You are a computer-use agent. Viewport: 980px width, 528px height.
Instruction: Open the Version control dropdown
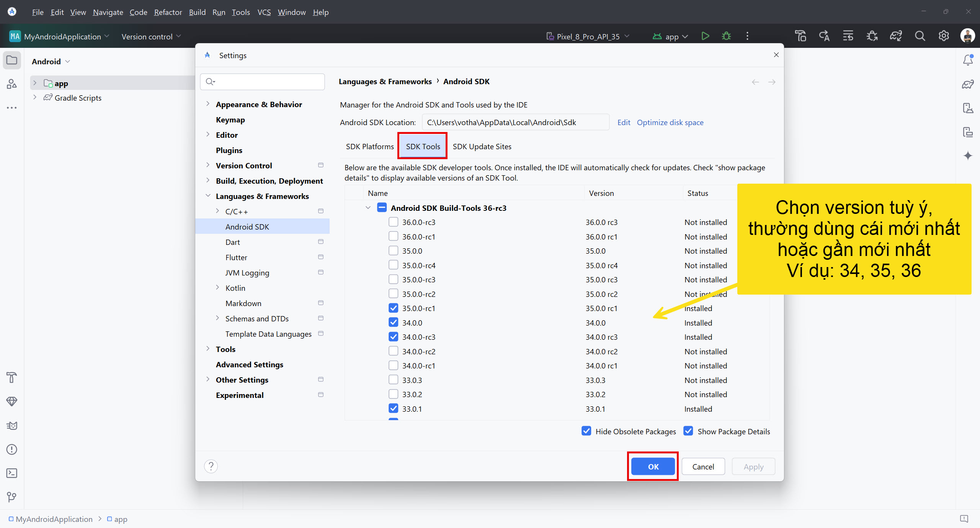click(151, 37)
